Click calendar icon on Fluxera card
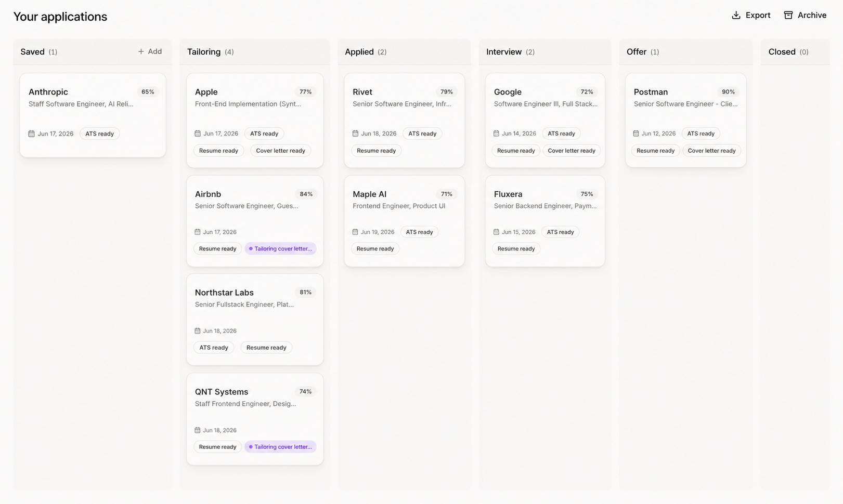The height and width of the screenshot is (504, 843). (496, 232)
